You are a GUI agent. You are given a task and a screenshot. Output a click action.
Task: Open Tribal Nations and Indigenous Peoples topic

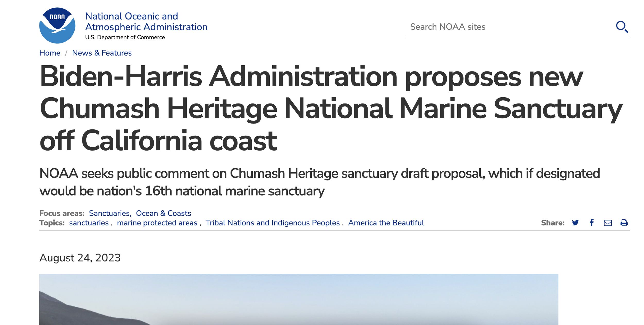[273, 223]
